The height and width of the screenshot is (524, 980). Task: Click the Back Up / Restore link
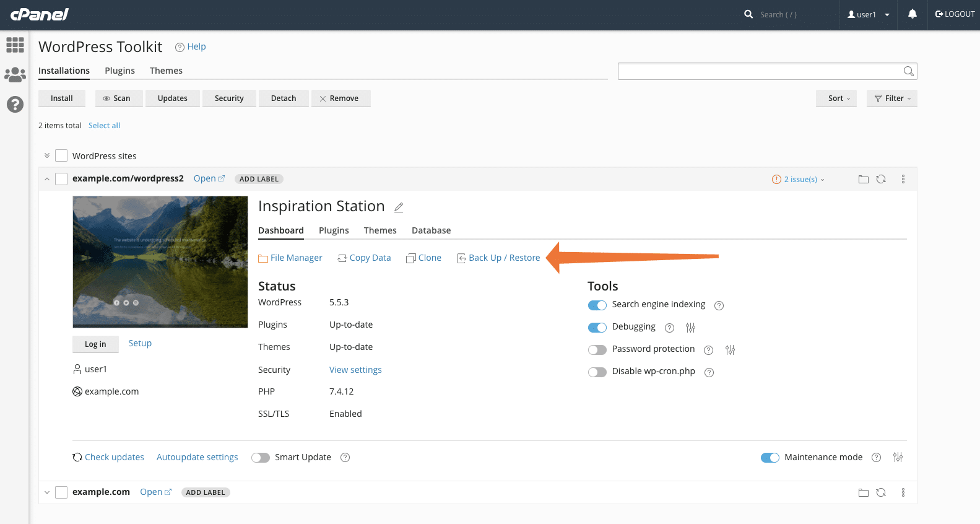(504, 258)
